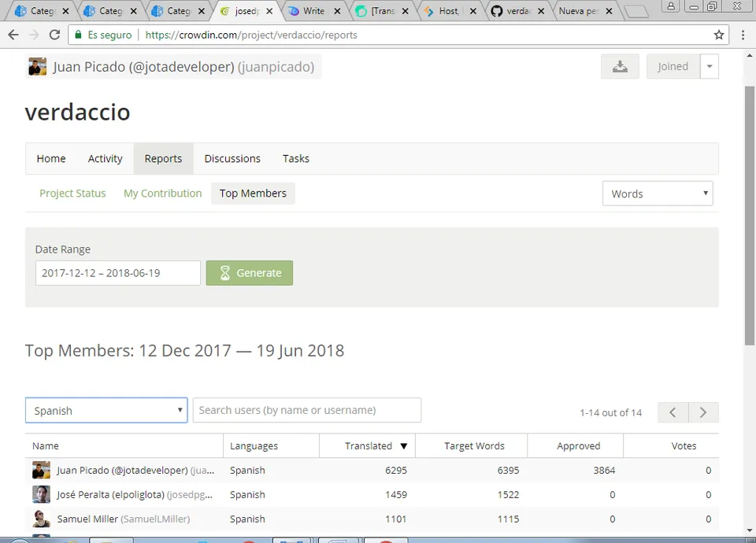Open José Peralta (elpoliglota) member row
Viewport: 756px width, 543px height.
tap(372, 495)
